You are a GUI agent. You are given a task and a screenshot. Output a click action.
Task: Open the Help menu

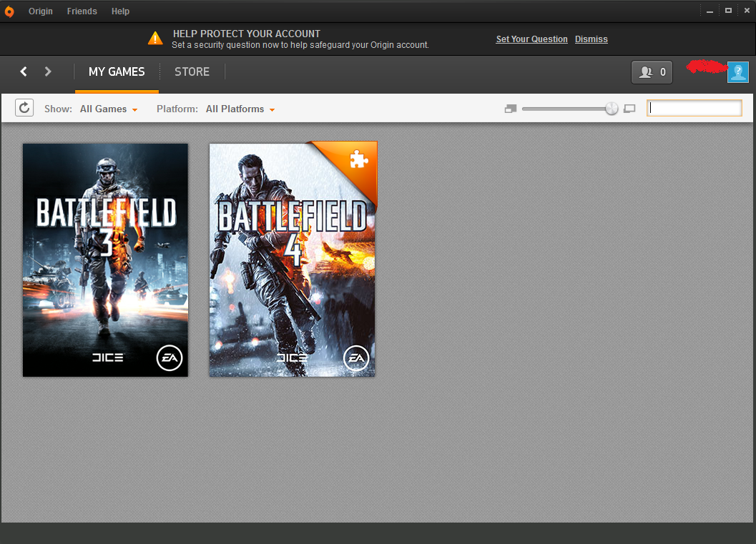pyautogui.click(x=121, y=11)
